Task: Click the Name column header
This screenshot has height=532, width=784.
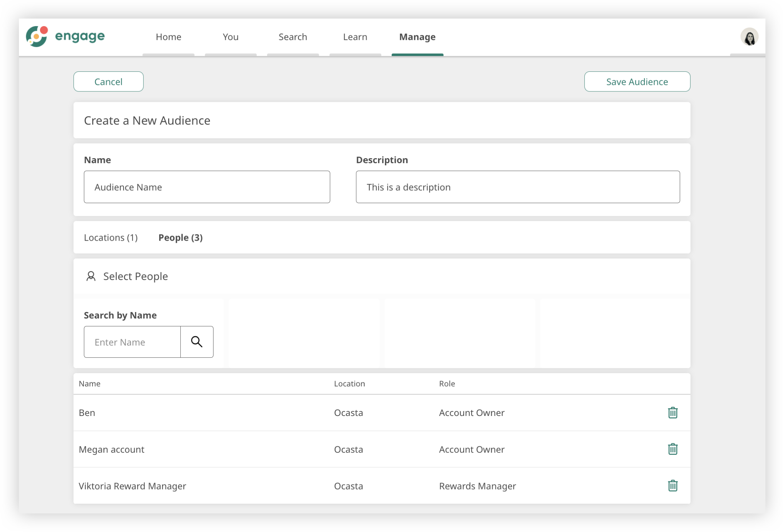Action: point(90,384)
